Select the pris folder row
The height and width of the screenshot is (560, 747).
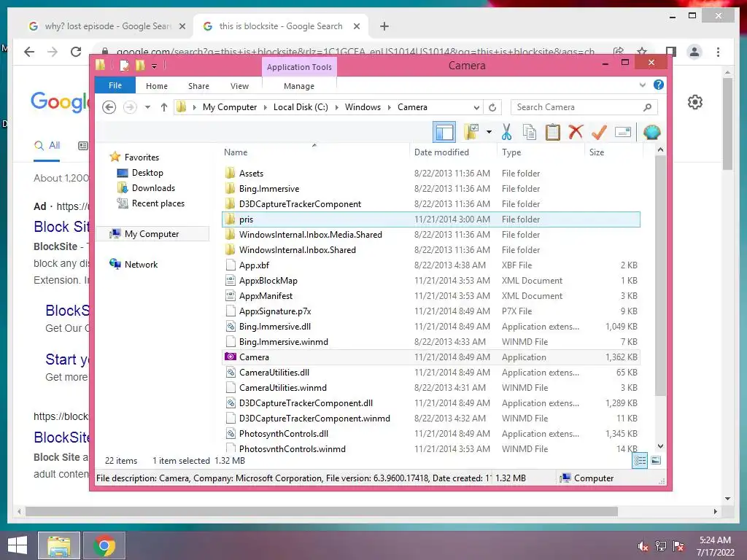click(430, 219)
